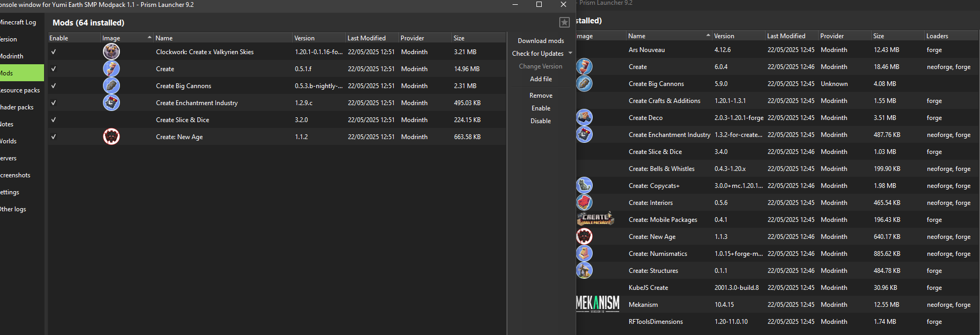
Task: Click the Create Slice & Dice name in the background window
Action: coord(655,152)
